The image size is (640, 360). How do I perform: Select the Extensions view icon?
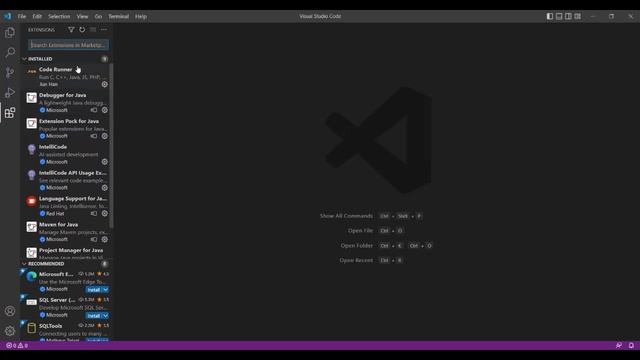(x=10, y=113)
